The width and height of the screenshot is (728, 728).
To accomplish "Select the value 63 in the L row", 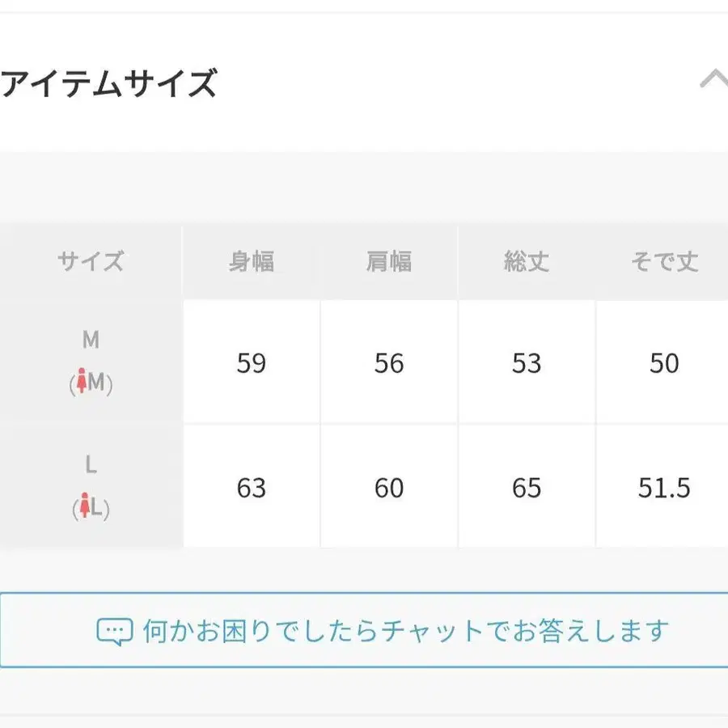I will (x=252, y=489).
